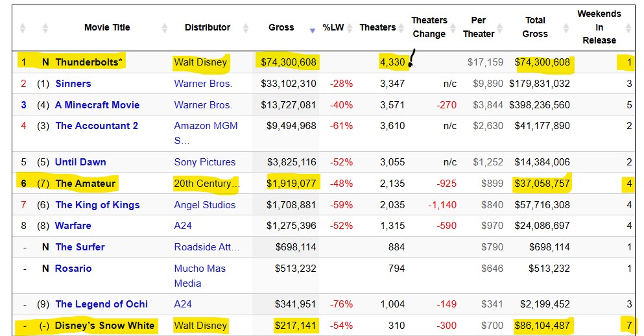The image size is (644, 336).
Task: Click the 1,004 theaters value
Action: (392, 304)
